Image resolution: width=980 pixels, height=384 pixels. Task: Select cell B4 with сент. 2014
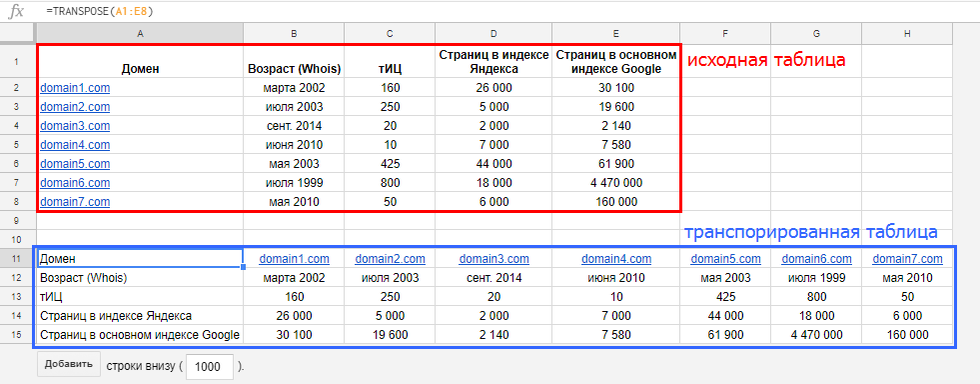pyautogui.click(x=294, y=126)
